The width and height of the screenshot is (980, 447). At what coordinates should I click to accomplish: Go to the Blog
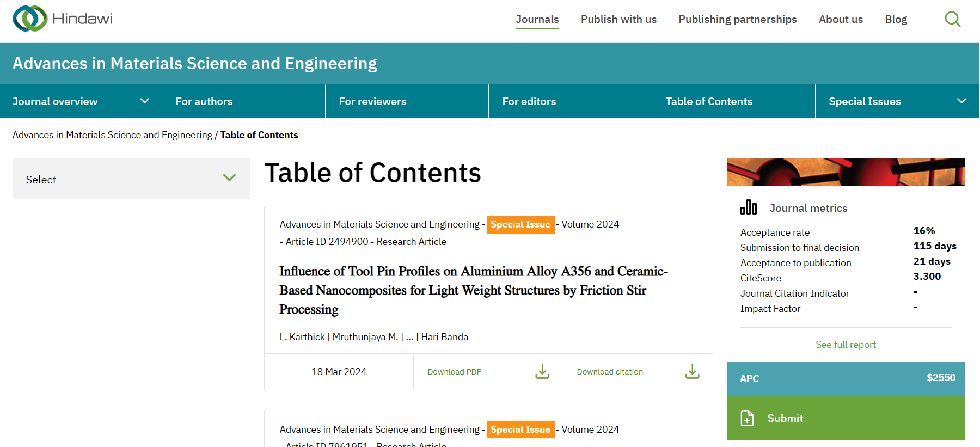tap(896, 19)
